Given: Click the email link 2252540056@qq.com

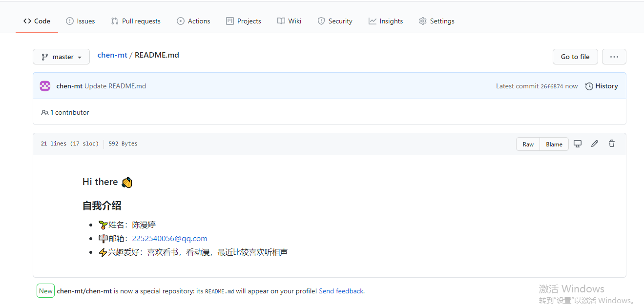Looking at the screenshot, I should click(x=169, y=239).
